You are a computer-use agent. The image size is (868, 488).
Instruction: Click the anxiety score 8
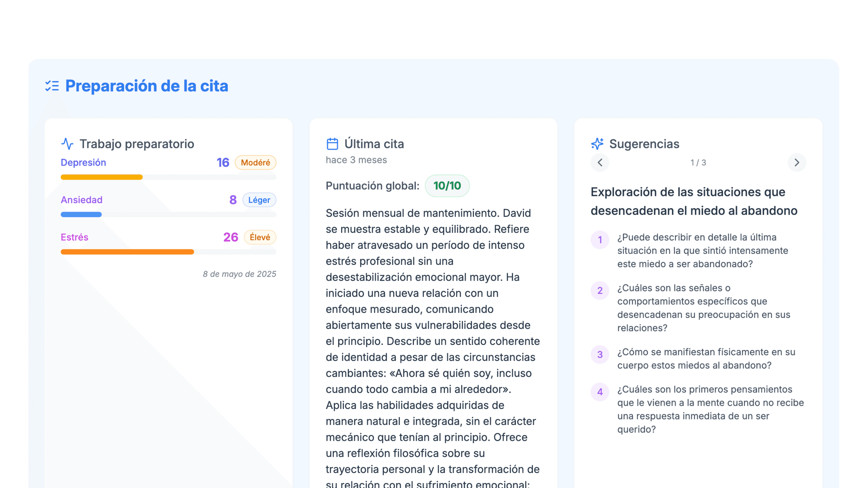pyautogui.click(x=233, y=200)
